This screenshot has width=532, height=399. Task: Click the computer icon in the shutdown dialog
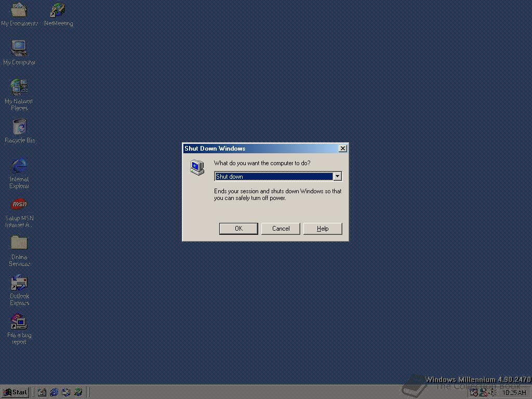coord(197,167)
